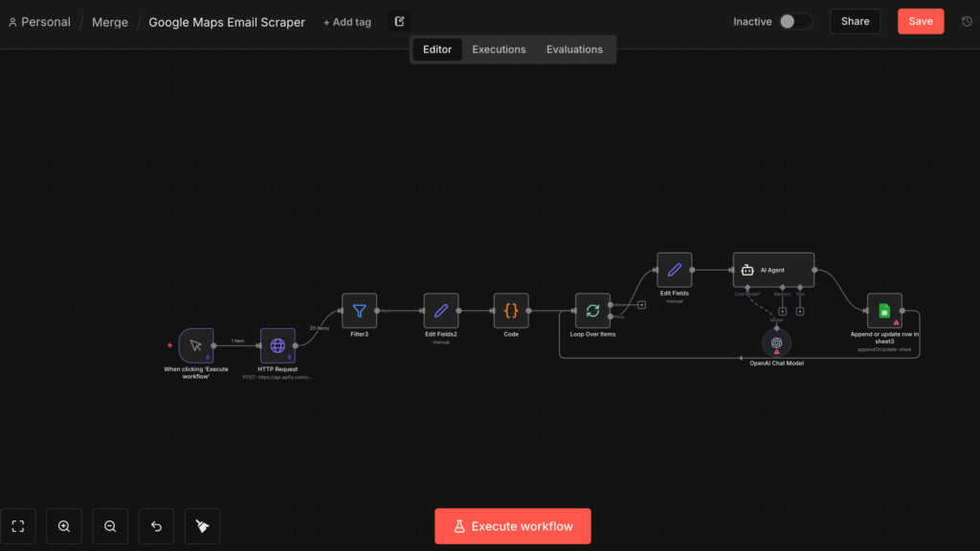Zoom in on the canvas
Image resolution: width=980 pixels, height=551 pixels.
(64, 526)
